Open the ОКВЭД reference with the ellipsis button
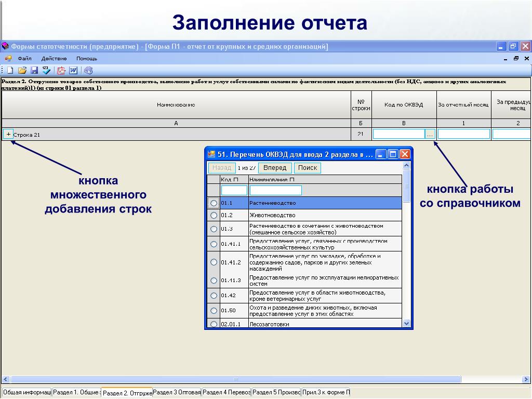Screen dimensions: 532x399 point(430,135)
